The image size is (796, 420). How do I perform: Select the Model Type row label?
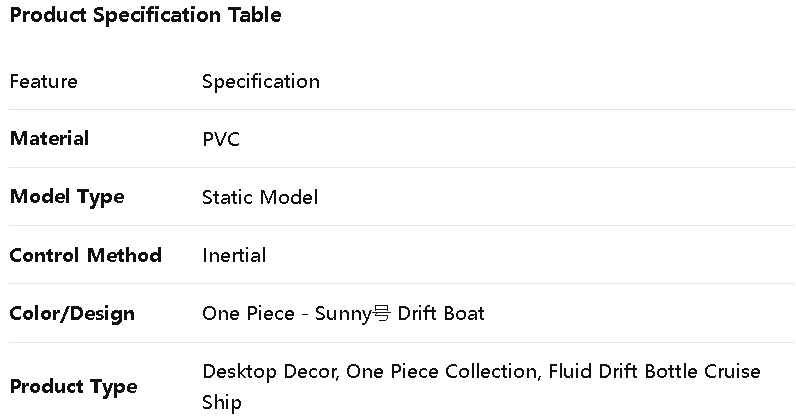point(66,196)
